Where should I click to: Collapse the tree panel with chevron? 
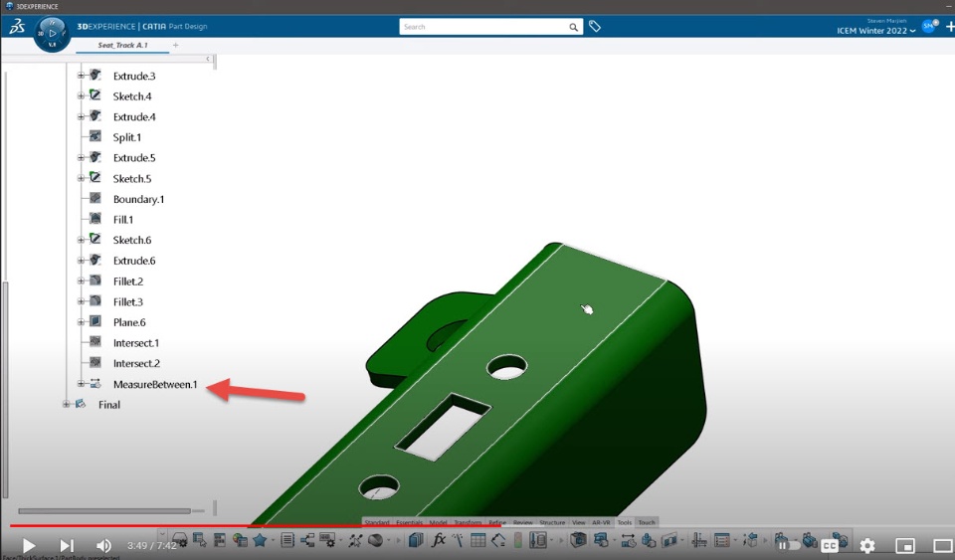pyautogui.click(x=208, y=59)
